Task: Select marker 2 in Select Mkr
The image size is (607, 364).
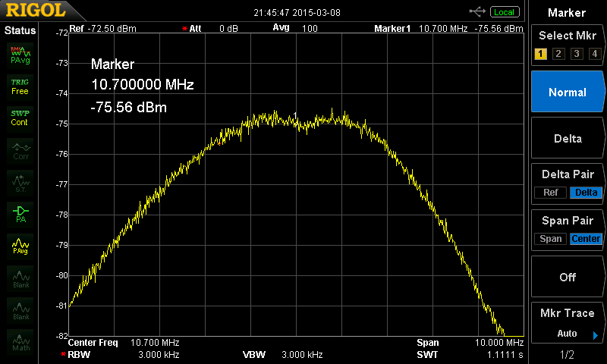Action: 558,54
